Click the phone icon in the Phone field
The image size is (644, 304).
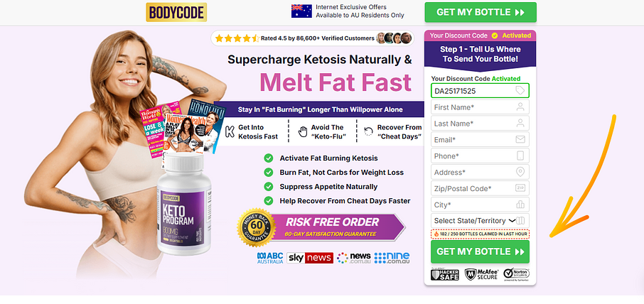click(x=520, y=156)
